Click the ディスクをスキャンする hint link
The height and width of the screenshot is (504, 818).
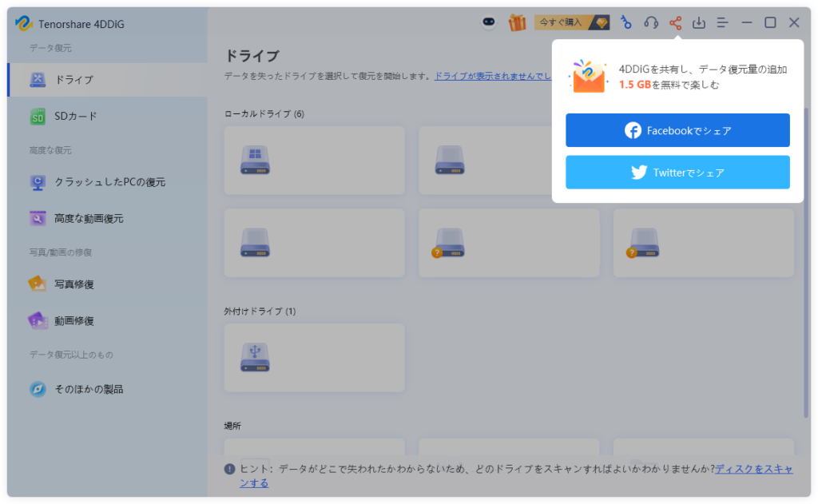pos(753,469)
